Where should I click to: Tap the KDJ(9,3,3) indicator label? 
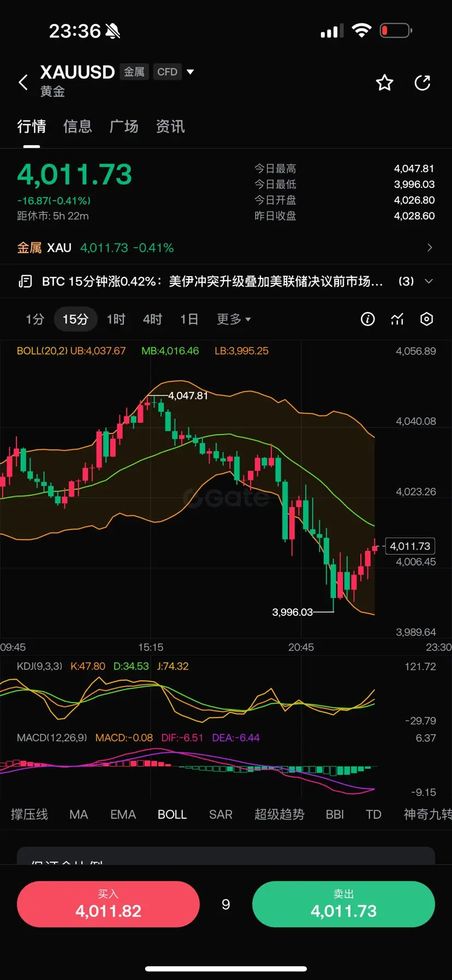coord(39,667)
